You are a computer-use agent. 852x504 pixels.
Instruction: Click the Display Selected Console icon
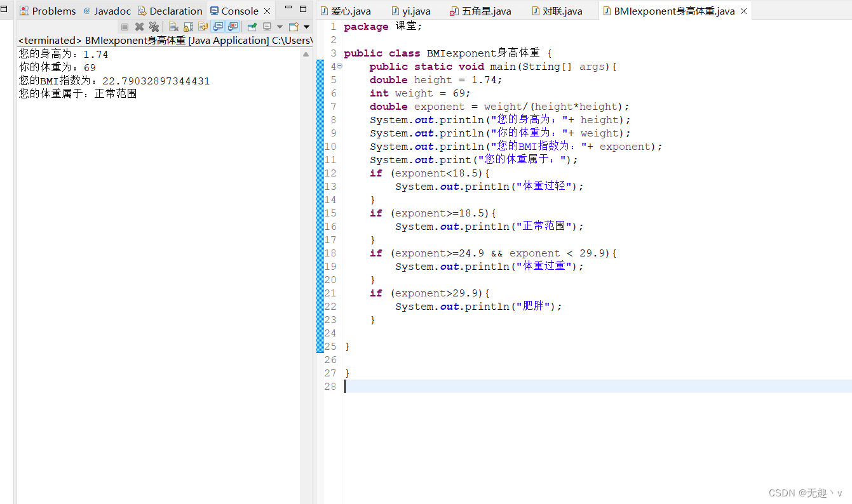click(x=267, y=26)
